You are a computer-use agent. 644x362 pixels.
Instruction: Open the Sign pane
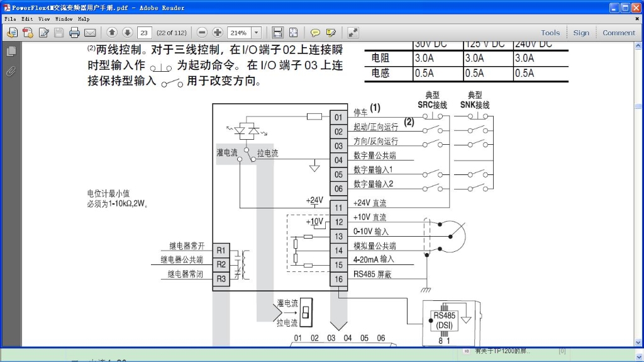coord(580,33)
